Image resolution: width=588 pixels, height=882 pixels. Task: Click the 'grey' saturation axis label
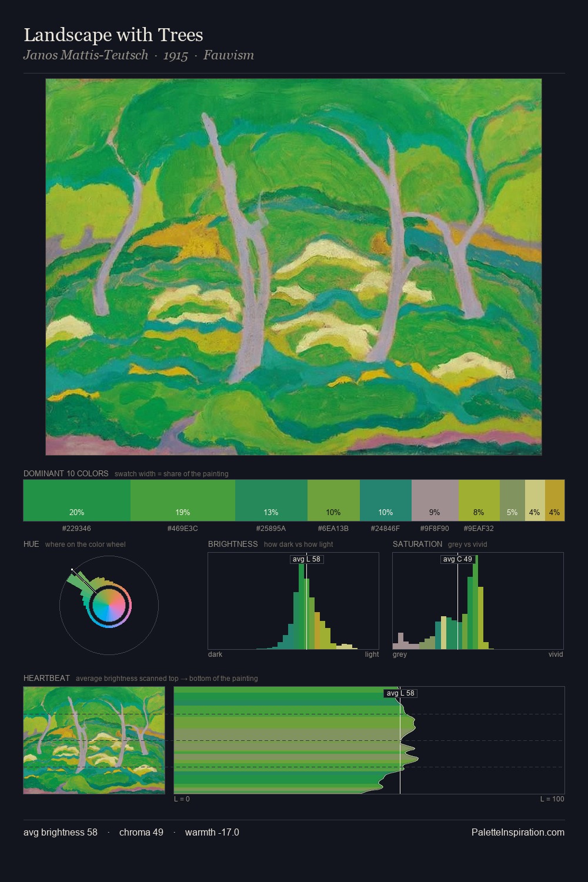pos(400,654)
